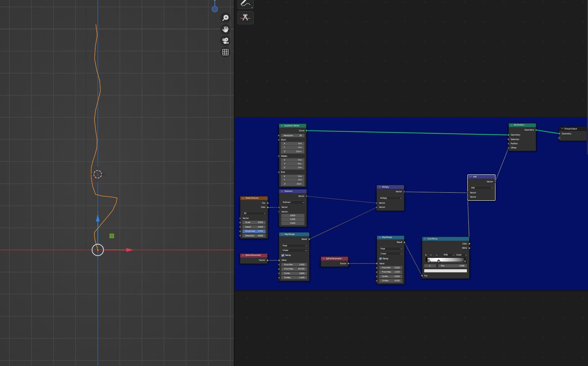Viewport: 588px width, 366px height.
Task: Open the Float dropdown on Map Range with To Max 6.100
Action: (x=391, y=249)
